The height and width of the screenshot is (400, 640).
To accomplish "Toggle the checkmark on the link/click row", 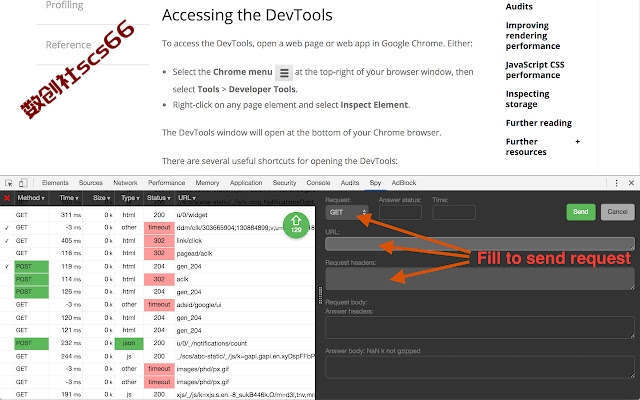I will 7,241.
